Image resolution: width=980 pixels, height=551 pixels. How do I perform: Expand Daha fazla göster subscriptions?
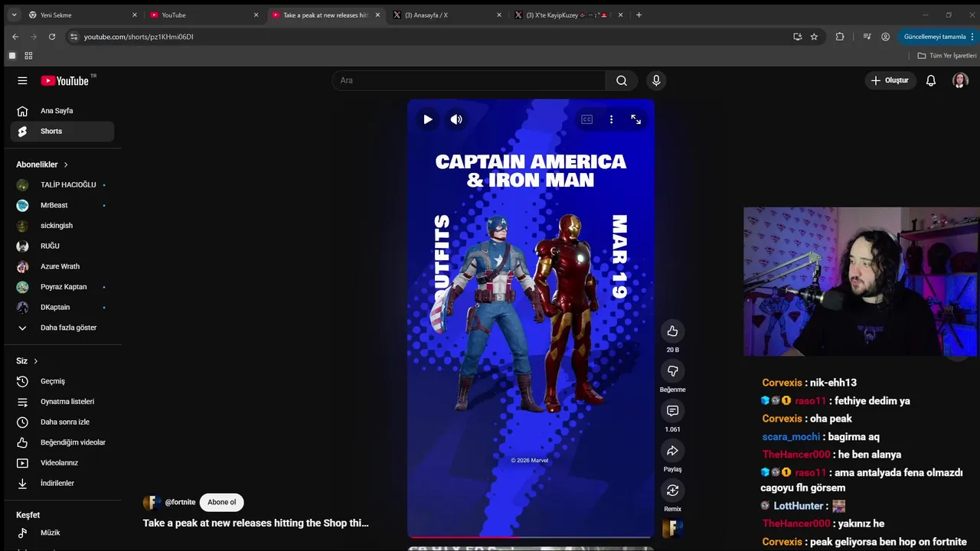coord(63,328)
